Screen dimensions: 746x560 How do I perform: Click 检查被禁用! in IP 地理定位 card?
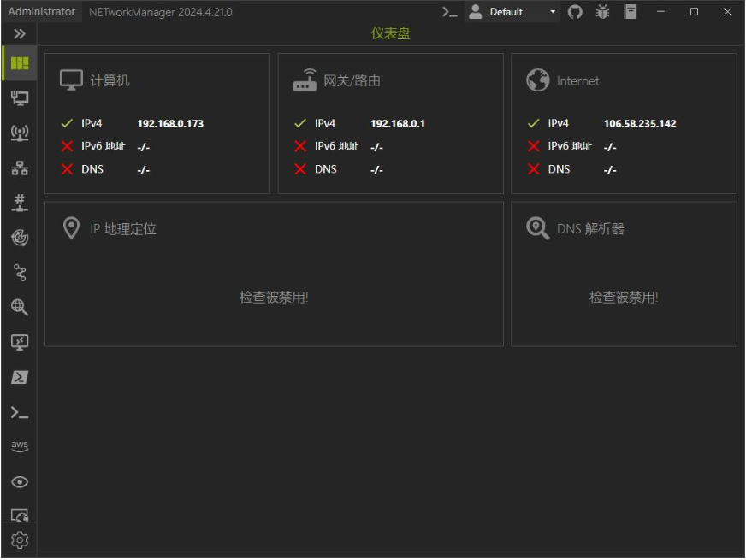point(274,298)
